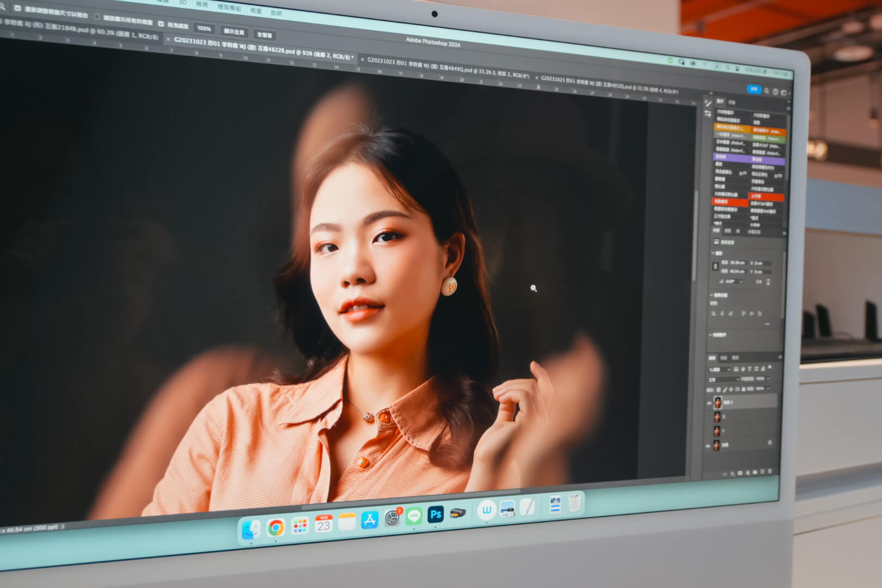Click the fit screen button after 100%
The height and width of the screenshot is (588, 882).
coord(234,32)
